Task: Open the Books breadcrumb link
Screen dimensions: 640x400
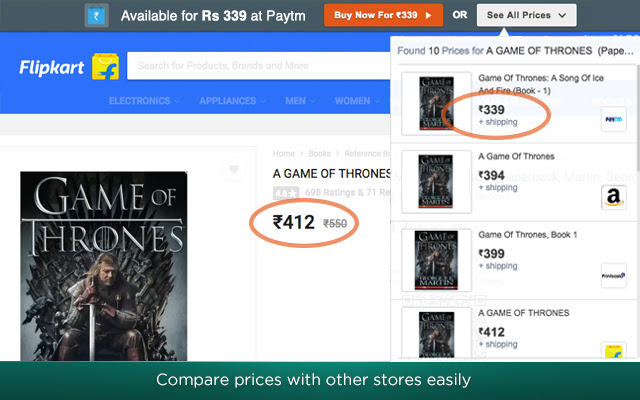Action: (x=319, y=154)
